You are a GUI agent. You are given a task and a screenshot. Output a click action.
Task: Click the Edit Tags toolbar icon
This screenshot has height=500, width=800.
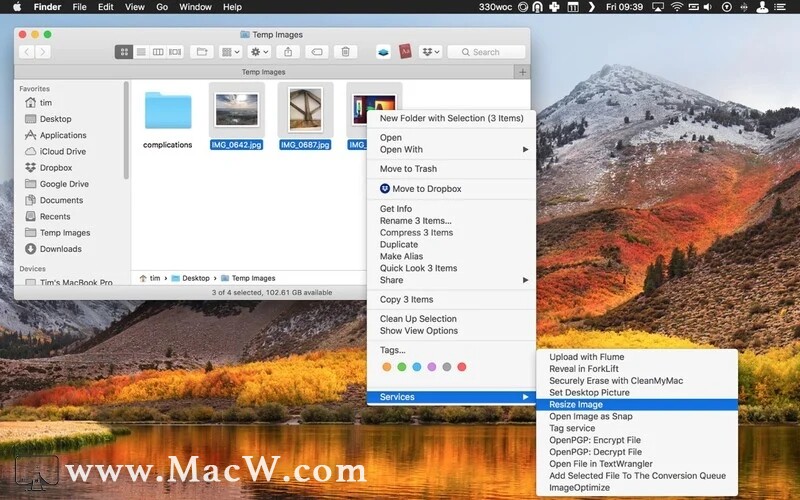pyautogui.click(x=317, y=52)
